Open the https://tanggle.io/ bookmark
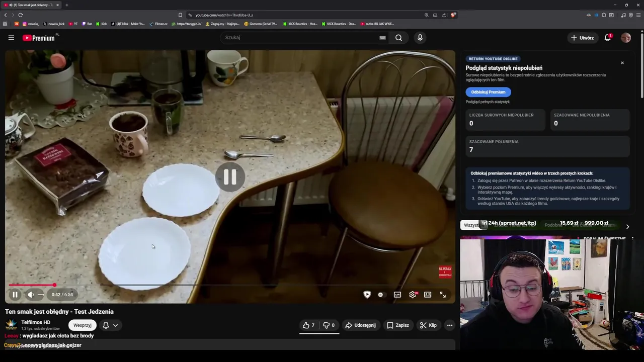This screenshot has width=644, height=362. (x=187, y=24)
